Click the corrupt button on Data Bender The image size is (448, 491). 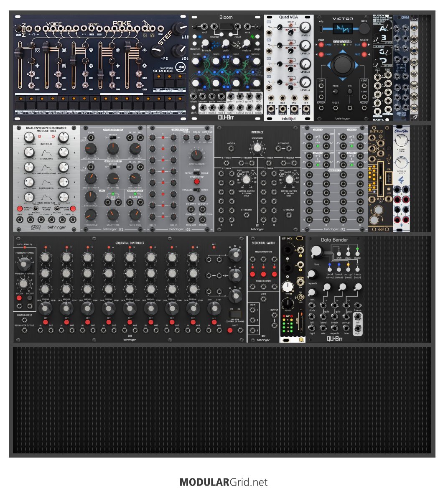tap(348, 269)
